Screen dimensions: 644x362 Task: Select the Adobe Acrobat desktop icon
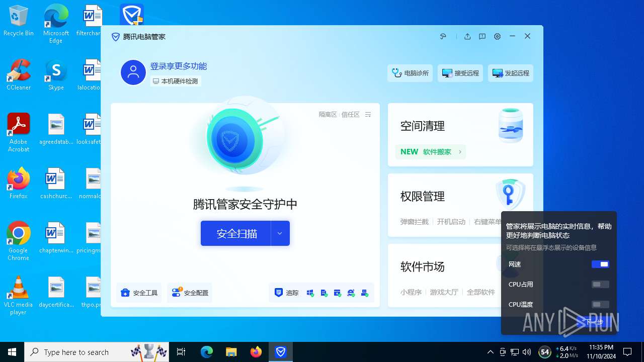(x=19, y=133)
